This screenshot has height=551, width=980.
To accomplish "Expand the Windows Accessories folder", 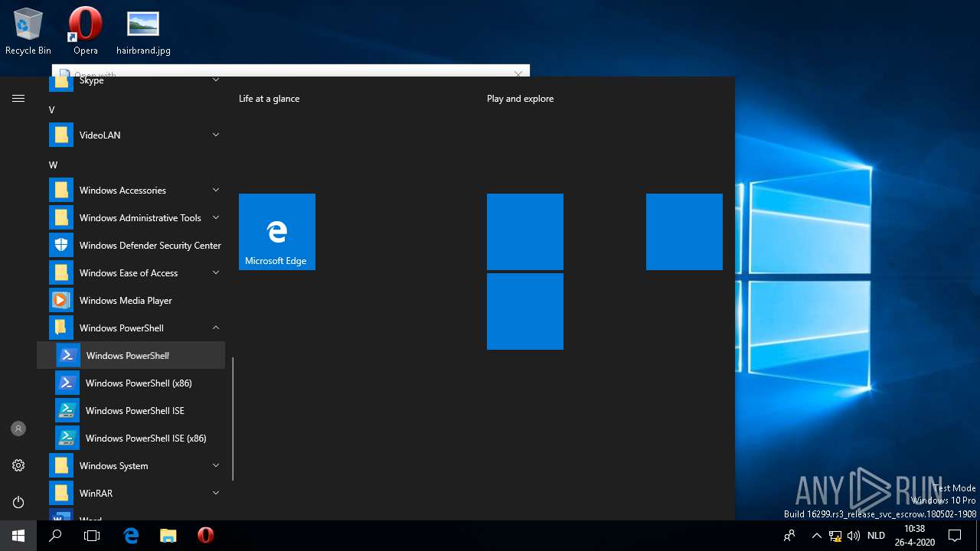I will [x=131, y=191].
